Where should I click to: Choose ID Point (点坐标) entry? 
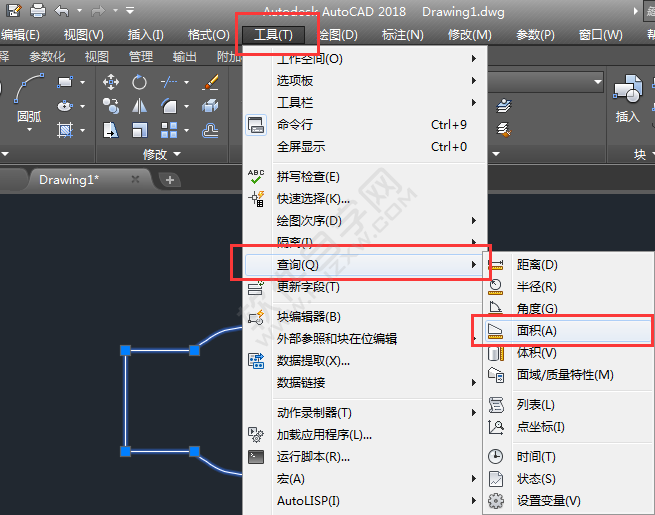(569, 427)
